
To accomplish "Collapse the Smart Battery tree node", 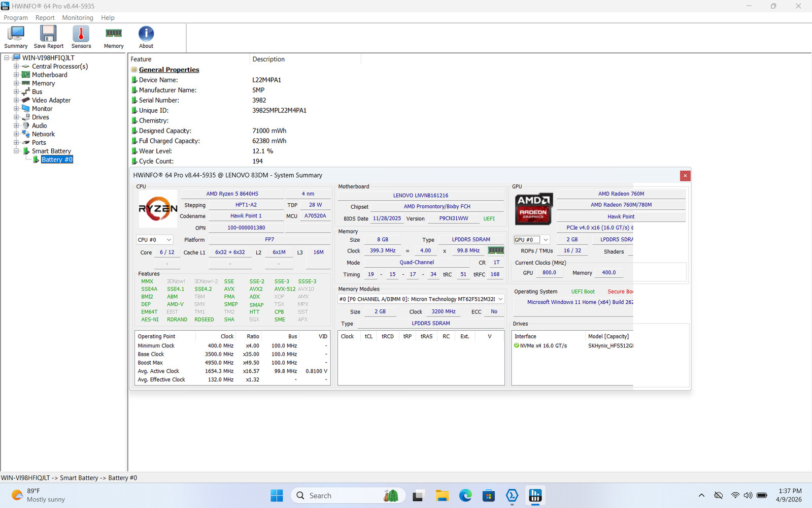I will (x=16, y=151).
